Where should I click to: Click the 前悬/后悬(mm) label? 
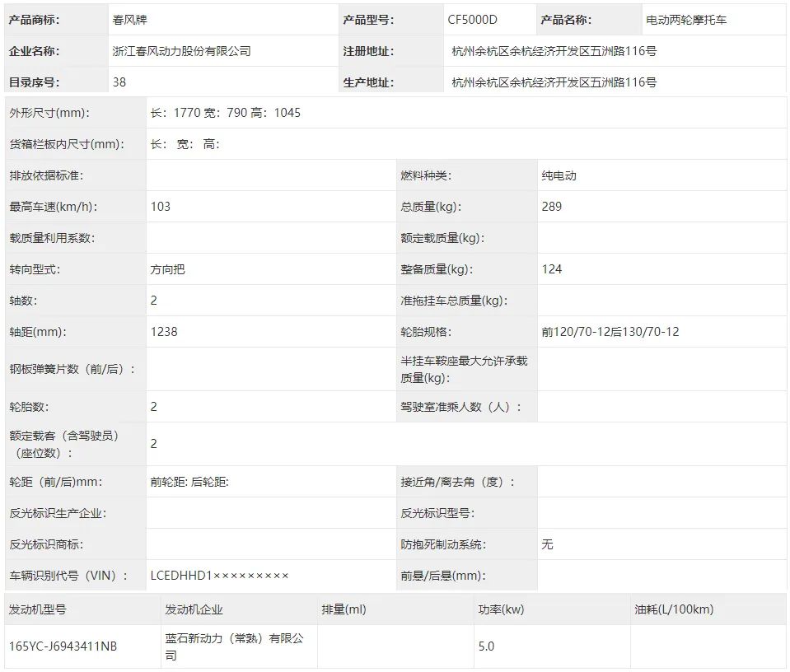click(443, 576)
